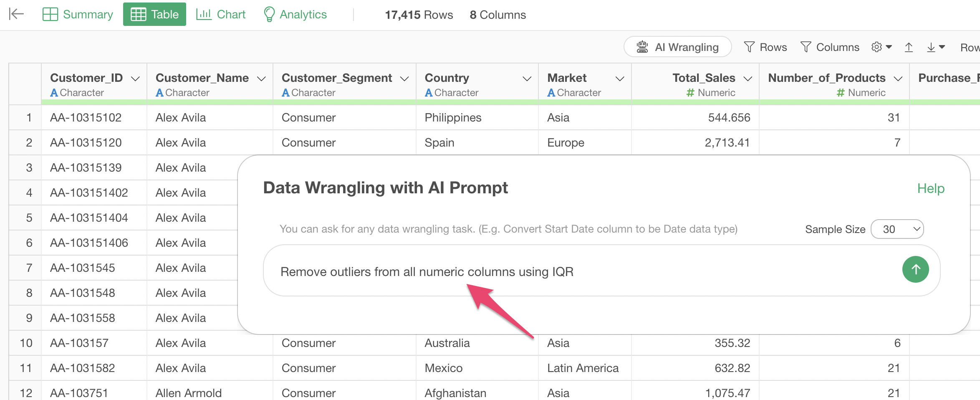Click into the AI prompt text field
This screenshot has height=400, width=980.
coord(584,271)
